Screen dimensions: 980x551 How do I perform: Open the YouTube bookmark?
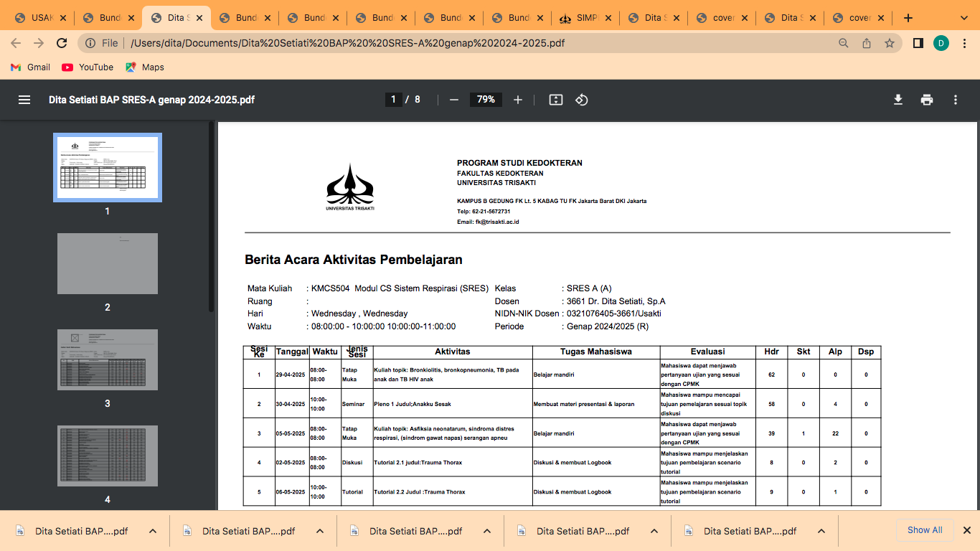point(88,67)
